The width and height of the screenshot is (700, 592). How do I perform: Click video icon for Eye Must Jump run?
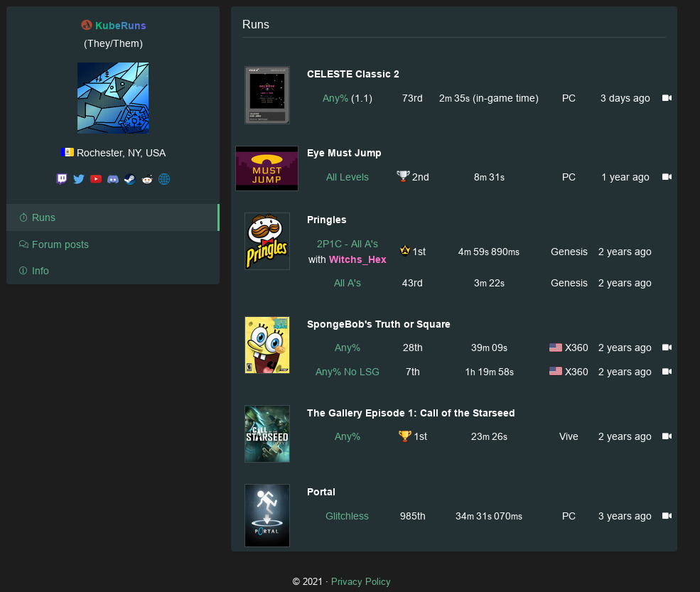coord(667,177)
